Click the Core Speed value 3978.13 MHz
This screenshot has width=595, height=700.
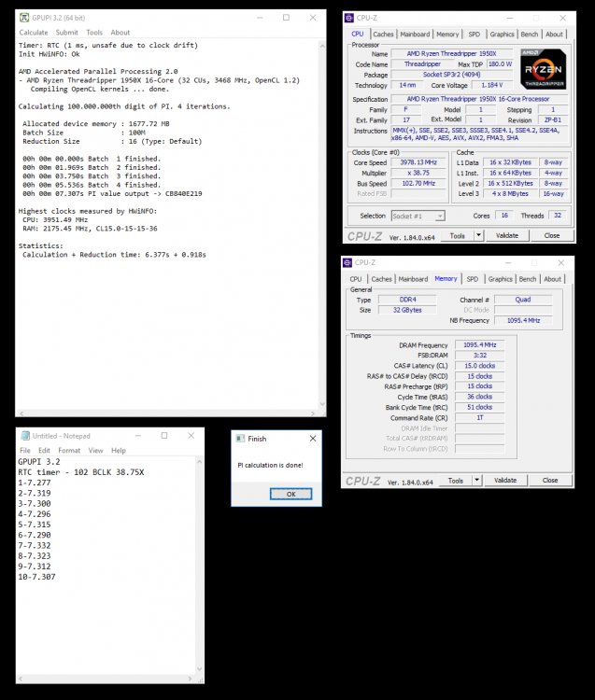point(418,162)
